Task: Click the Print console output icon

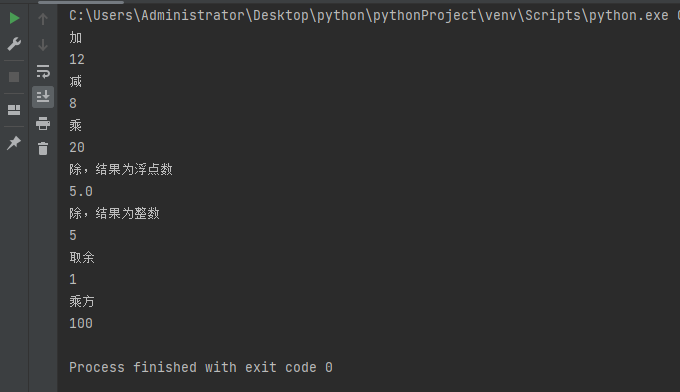Action: pos(43,124)
